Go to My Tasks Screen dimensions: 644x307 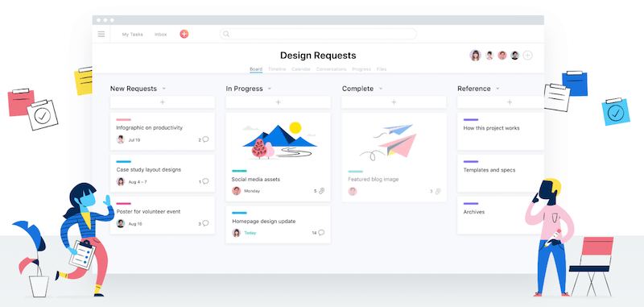coord(132,34)
